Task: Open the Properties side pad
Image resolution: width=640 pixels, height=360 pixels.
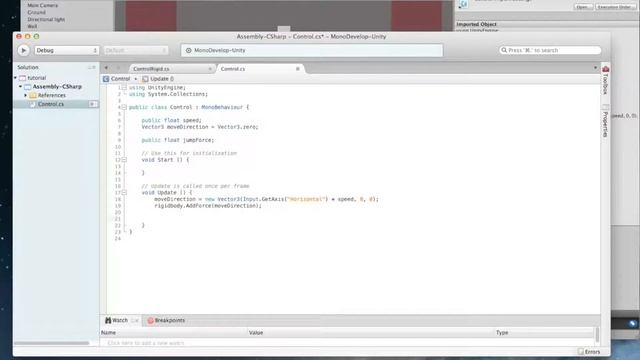Action: (x=606, y=121)
